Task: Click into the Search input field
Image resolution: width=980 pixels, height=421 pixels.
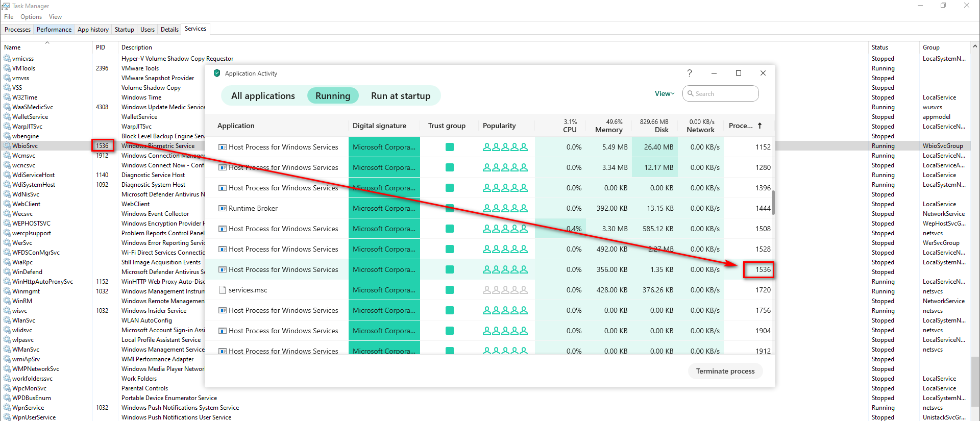Action: point(725,93)
